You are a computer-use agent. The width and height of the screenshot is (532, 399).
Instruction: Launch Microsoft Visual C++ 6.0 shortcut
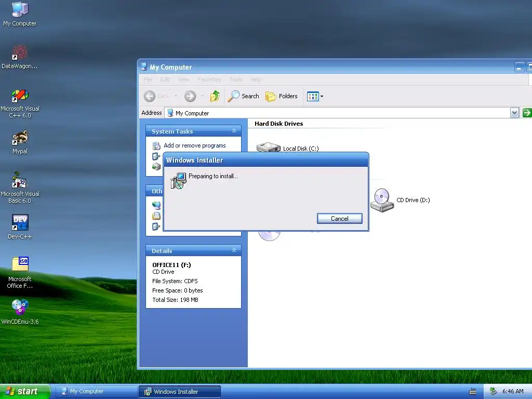pyautogui.click(x=20, y=103)
